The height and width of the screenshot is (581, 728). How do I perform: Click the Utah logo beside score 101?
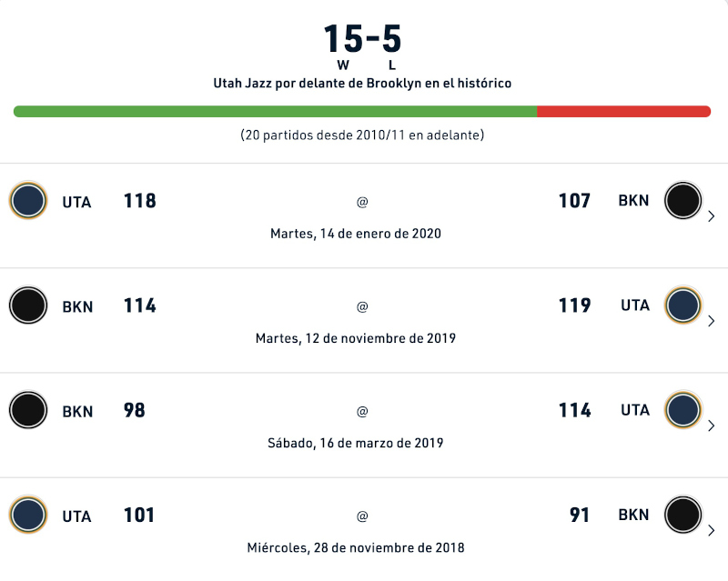coord(28,516)
